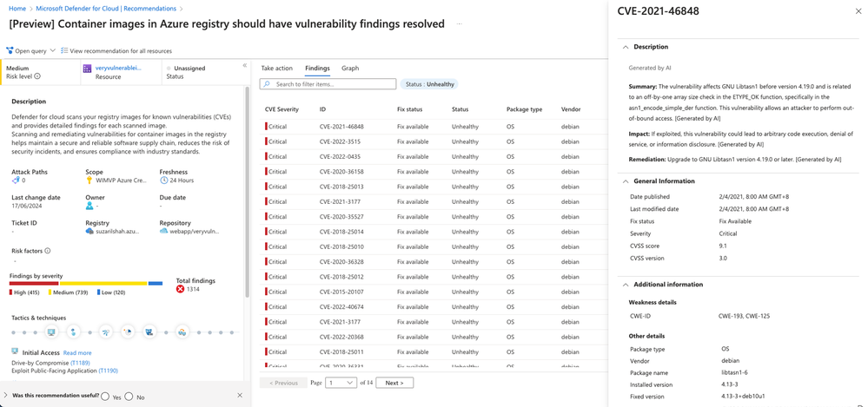Click the info icon beside Risk factors

48,251
